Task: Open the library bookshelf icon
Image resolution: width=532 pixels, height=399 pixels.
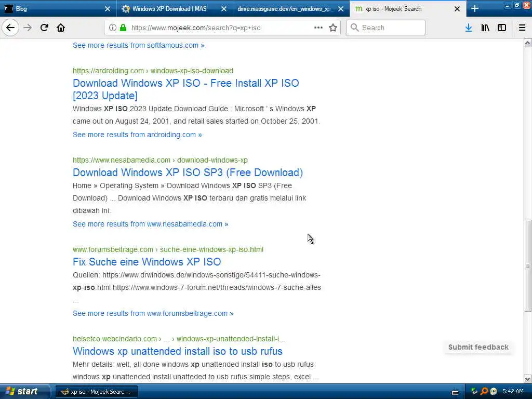Action: coord(485,28)
